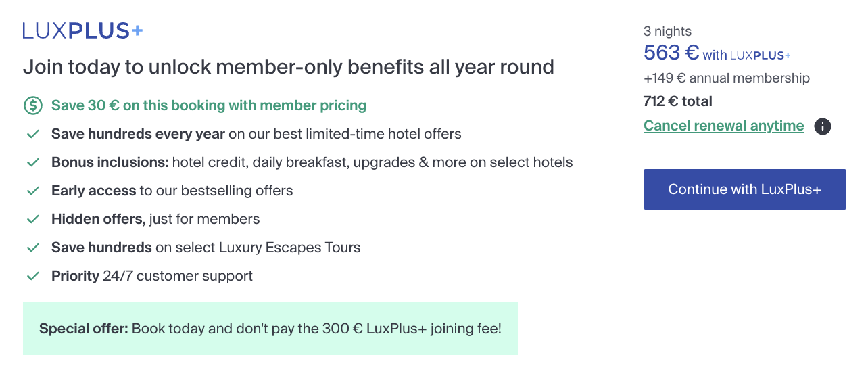This screenshot has width=868, height=376.
Task: Click the Bonus inclusions benefit text
Action: tap(312, 162)
